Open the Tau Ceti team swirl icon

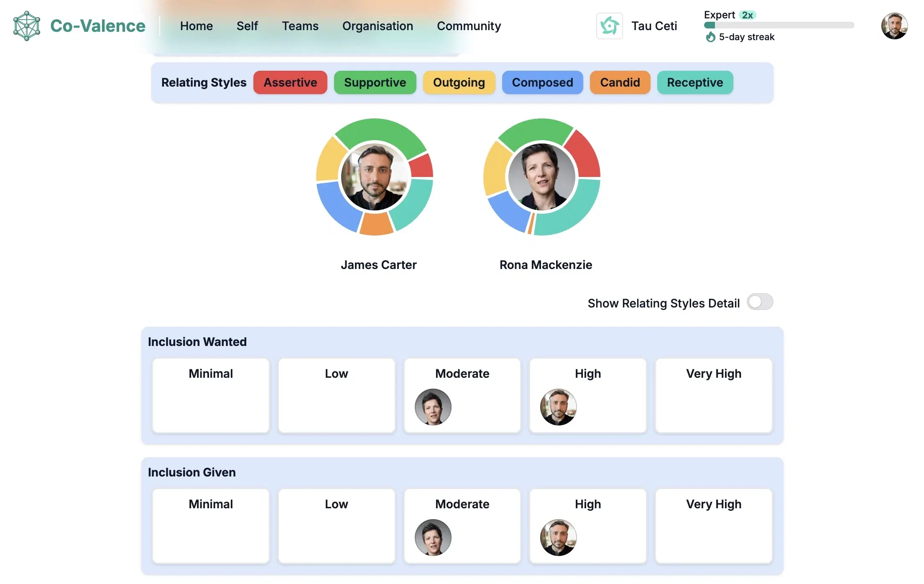pos(609,26)
